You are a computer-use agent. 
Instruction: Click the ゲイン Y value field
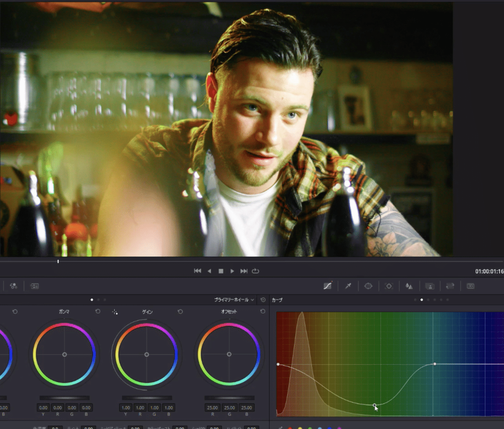(126, 408)
